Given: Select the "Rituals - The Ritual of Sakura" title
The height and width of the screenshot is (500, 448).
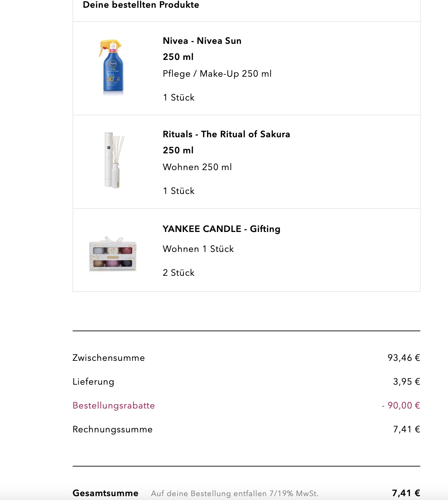Looking at the screenshot, I should (x=226, y=134).
